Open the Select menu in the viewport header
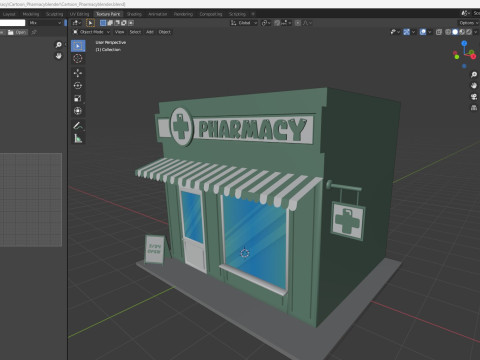This screenshot has height=360, width=480. [135, 32]
